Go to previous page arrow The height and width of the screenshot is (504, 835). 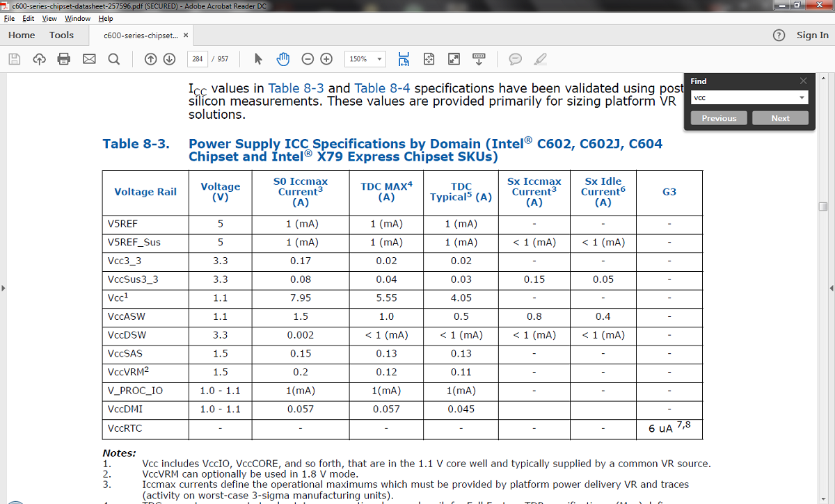click(x=150, y=59)
